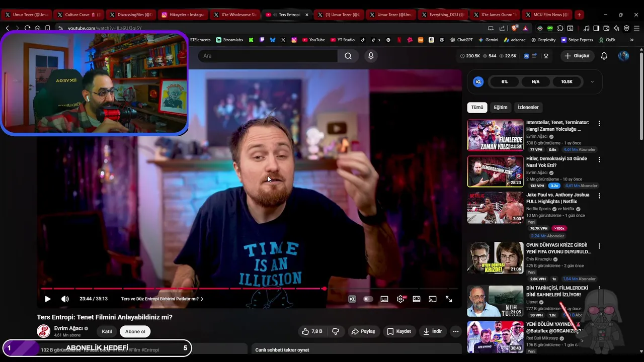Open Evrim Ağacı channel avatar
Image resolution: width=644 pixels, height=362 pixels.
(43, 331)
